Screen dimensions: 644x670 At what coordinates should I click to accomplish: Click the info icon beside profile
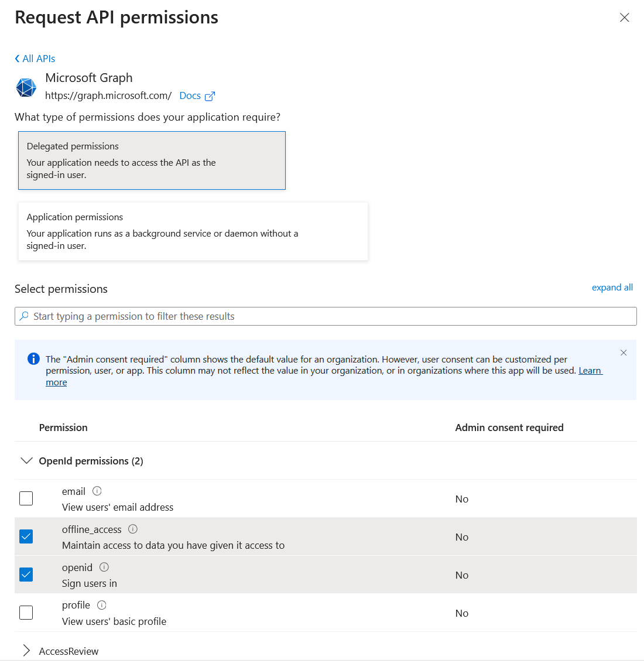(x=102, y=605)
